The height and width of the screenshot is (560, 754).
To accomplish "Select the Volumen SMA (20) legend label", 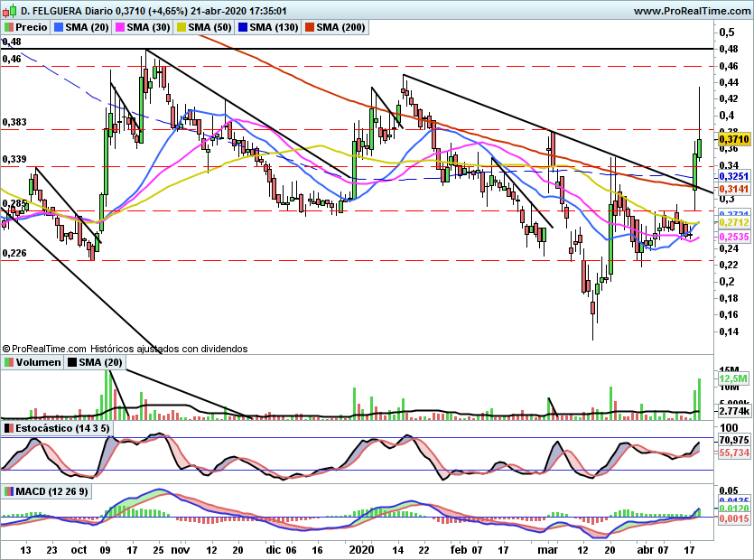I will click(100, 362).
